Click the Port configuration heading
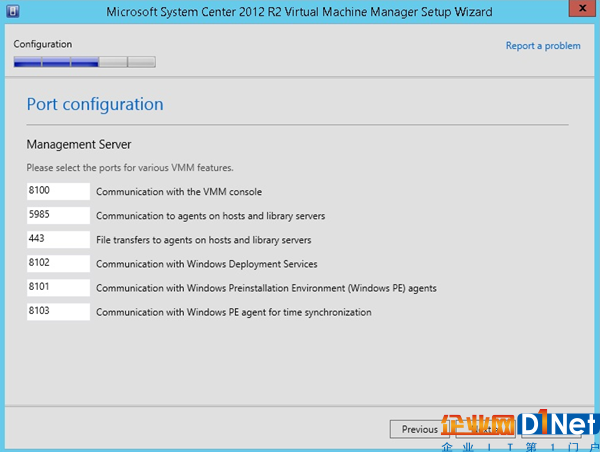Image resolution: width=600 pixels, height=452 pixels. (95, 104)
